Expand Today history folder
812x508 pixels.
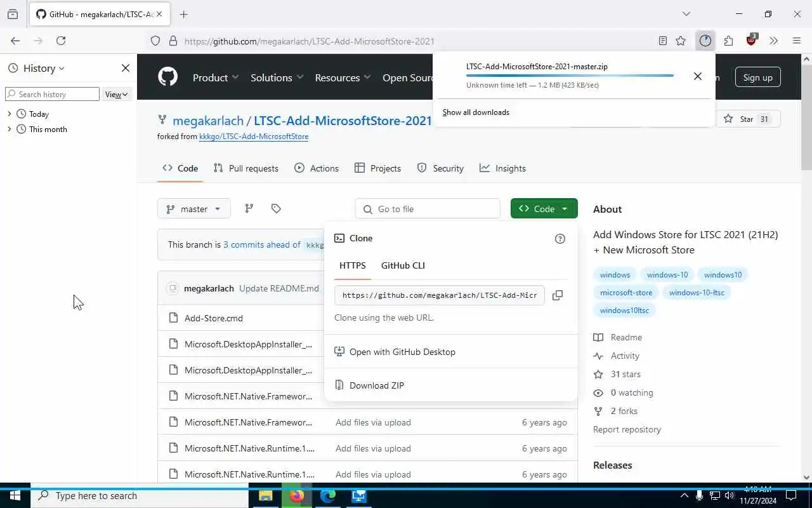(10, 114)
